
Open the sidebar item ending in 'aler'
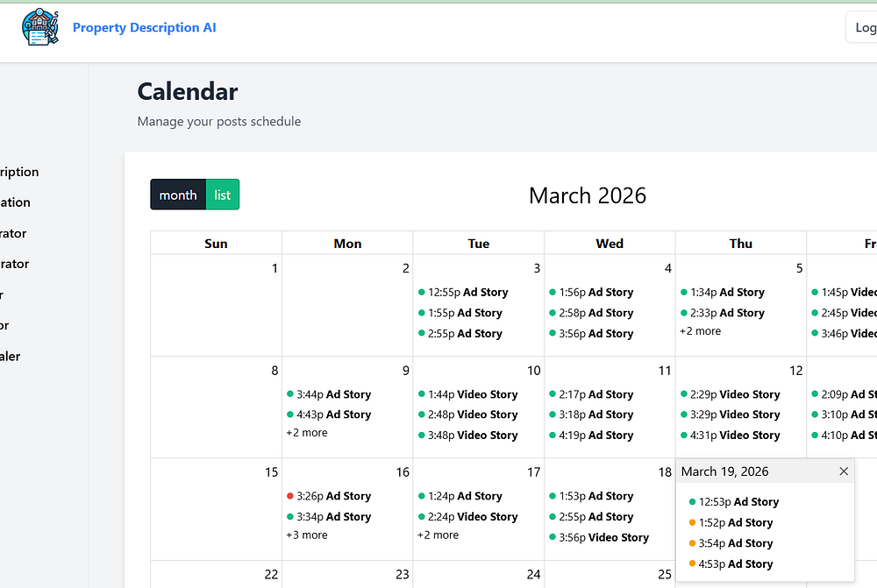click(x=10, y=356)
